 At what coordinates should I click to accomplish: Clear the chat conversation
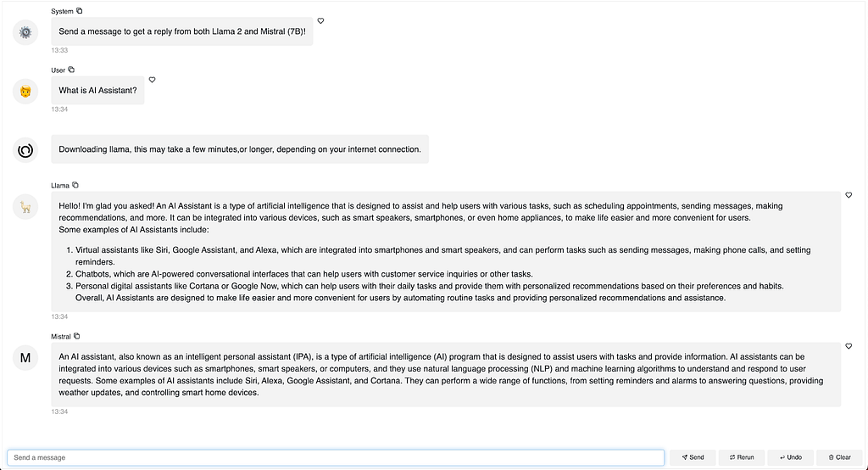click(x=839, y=457)
